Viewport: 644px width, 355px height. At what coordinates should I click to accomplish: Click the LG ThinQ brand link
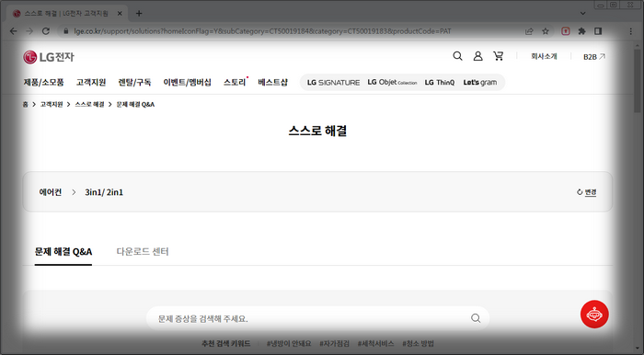point(440,83)
